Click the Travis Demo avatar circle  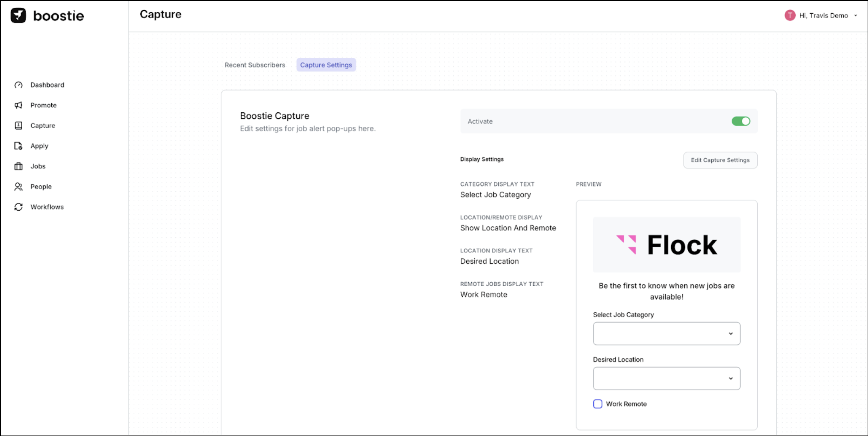pyautogui.click(x=790, y=15)
